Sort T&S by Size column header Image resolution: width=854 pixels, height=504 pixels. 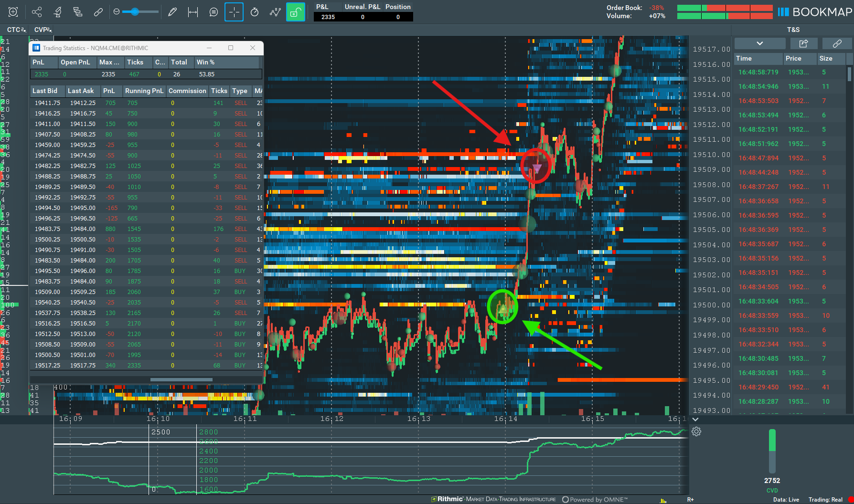click(832, 58)
